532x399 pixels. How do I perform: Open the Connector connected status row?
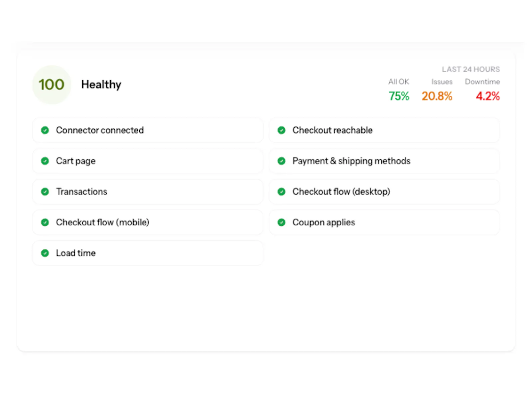pyautogui.click(x=148, y=130)
